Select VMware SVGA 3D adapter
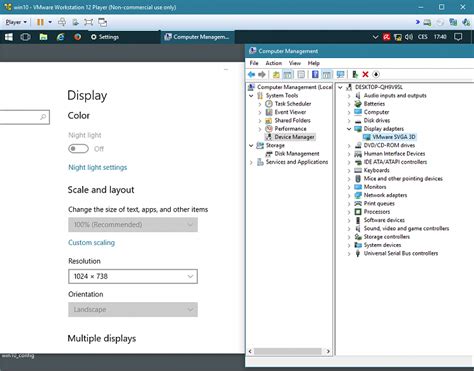Viewport: 474px width, 371px height. tap(394, 137)
